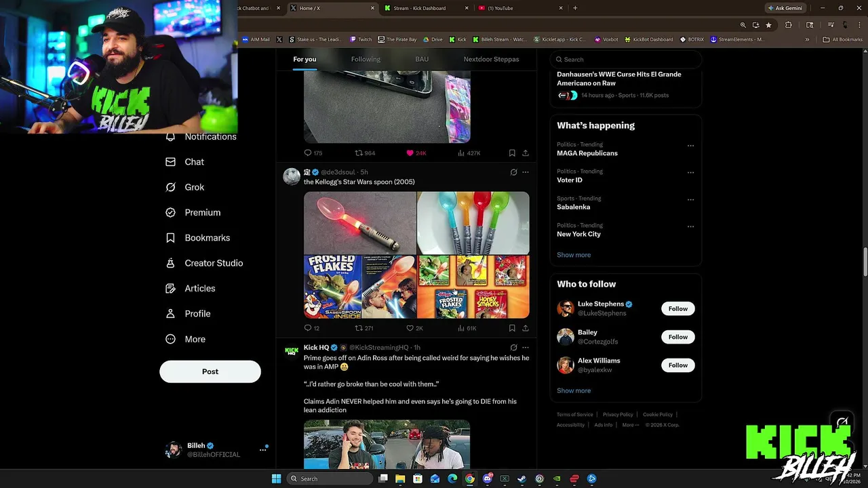Screen dimensions: 868x488
Task: Open options for the New York City trend
Action: [x=690, y=226]
